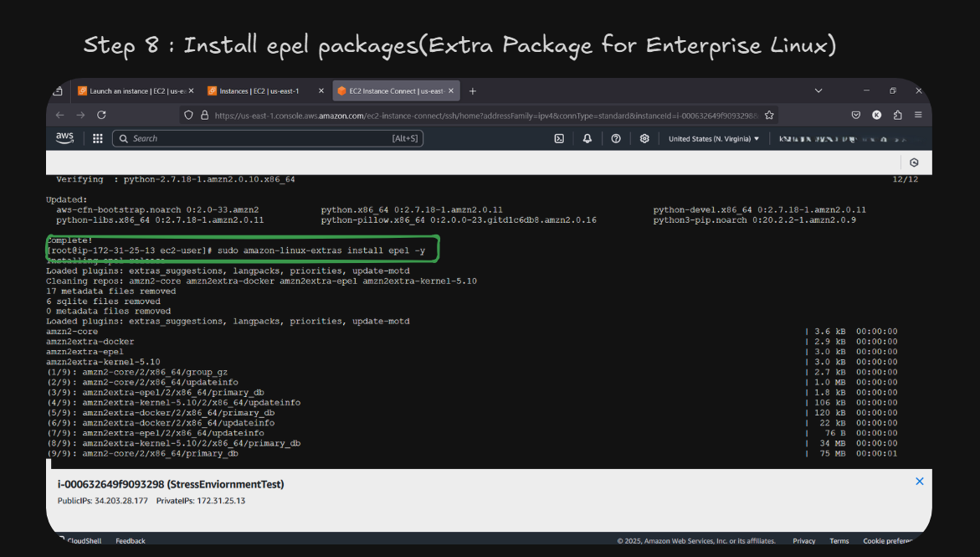Open the AWS settings gear icon
The image size is (980, 557).
(644, 139)
